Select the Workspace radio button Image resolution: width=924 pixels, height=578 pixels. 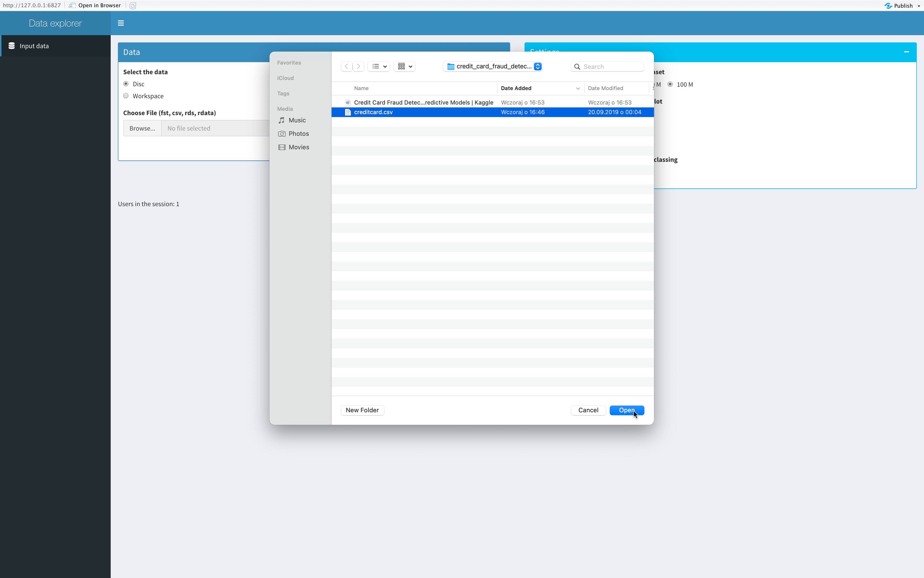[x=126, y=96]
